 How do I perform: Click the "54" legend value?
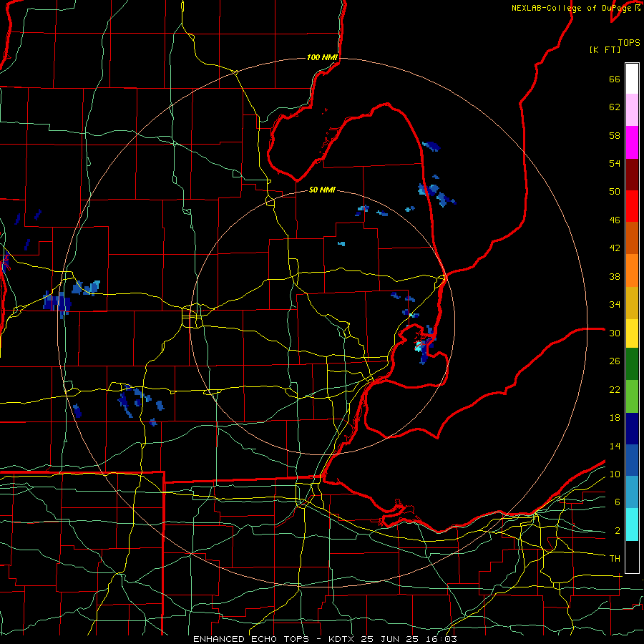(x=615, y=163)
